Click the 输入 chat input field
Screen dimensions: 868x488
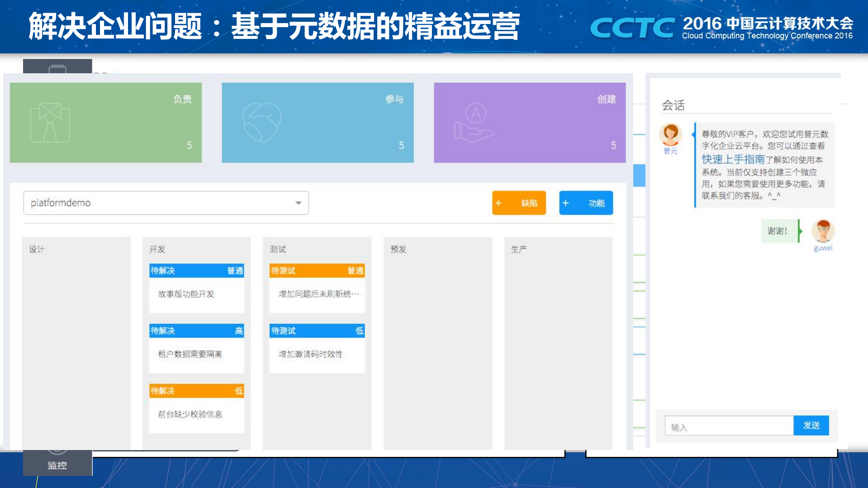pos(728,425)
